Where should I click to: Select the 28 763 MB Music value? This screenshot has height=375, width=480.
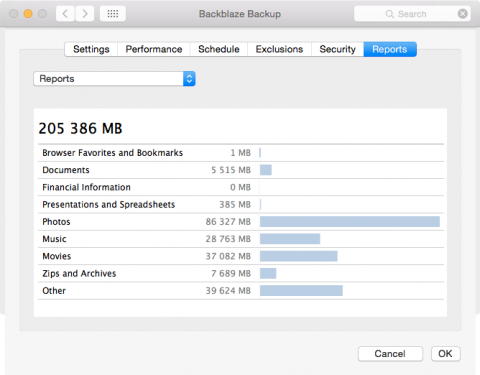pos(228,239)
